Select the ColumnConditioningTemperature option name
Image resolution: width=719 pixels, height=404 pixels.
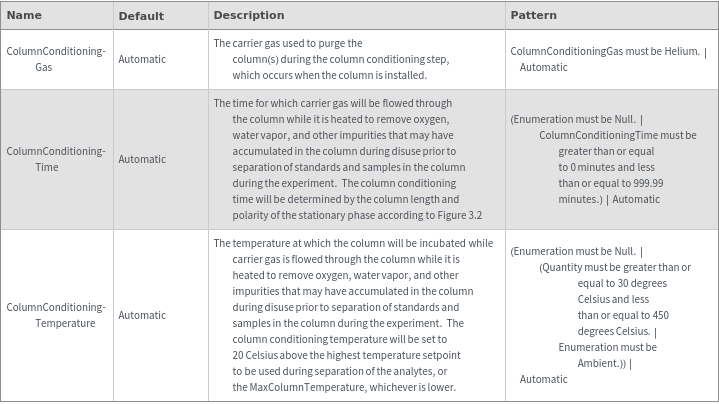55,315
